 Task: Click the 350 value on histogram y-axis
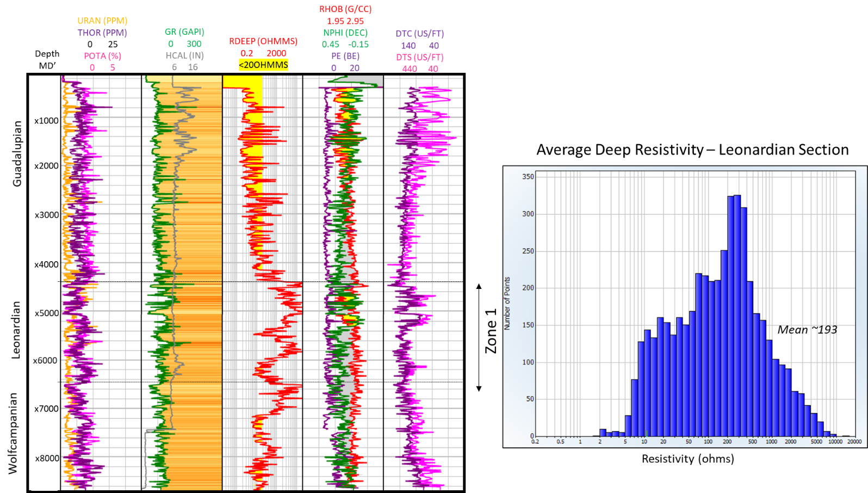528,177
